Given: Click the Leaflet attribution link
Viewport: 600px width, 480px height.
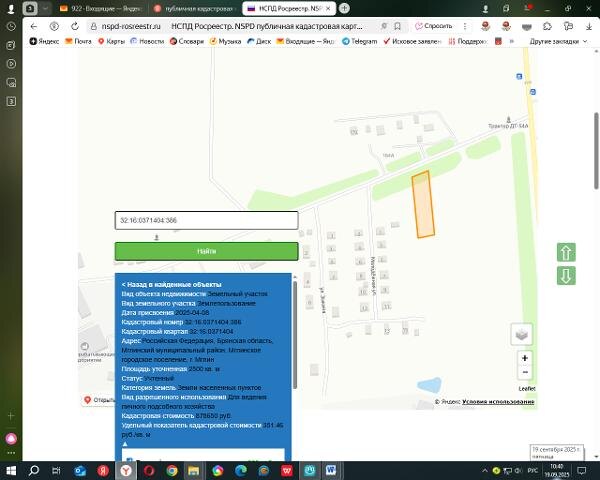Looking at the screenshot, I should tap(527, 389).
